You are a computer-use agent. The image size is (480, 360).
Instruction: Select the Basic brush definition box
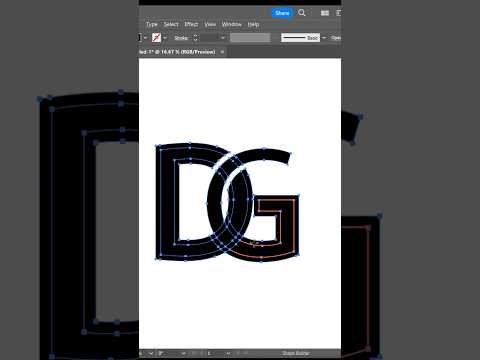click(x=300, y=38)
